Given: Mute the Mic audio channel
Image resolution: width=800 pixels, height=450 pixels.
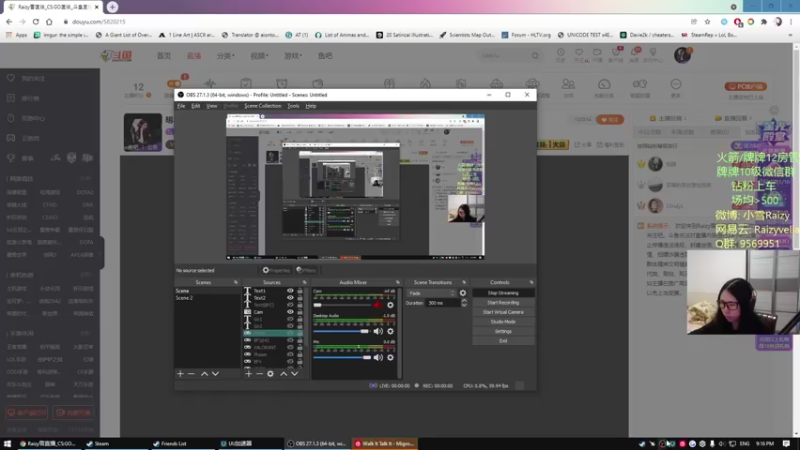Looking at the screenshot, I should coord(378,358).
